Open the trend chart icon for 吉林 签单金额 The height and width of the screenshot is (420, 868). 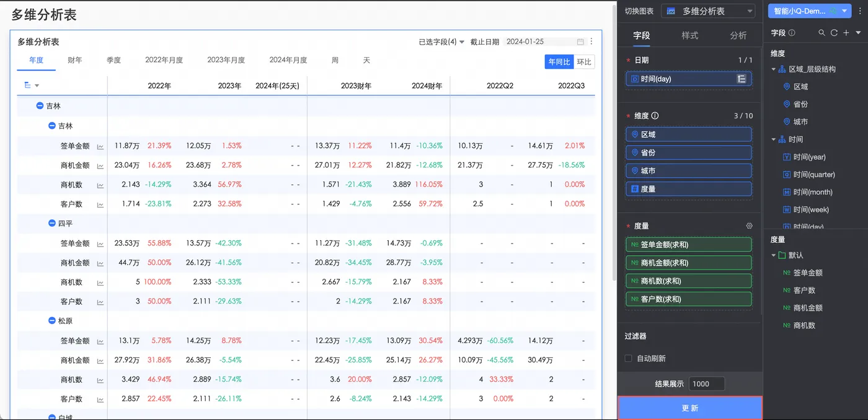coord(100,146)
